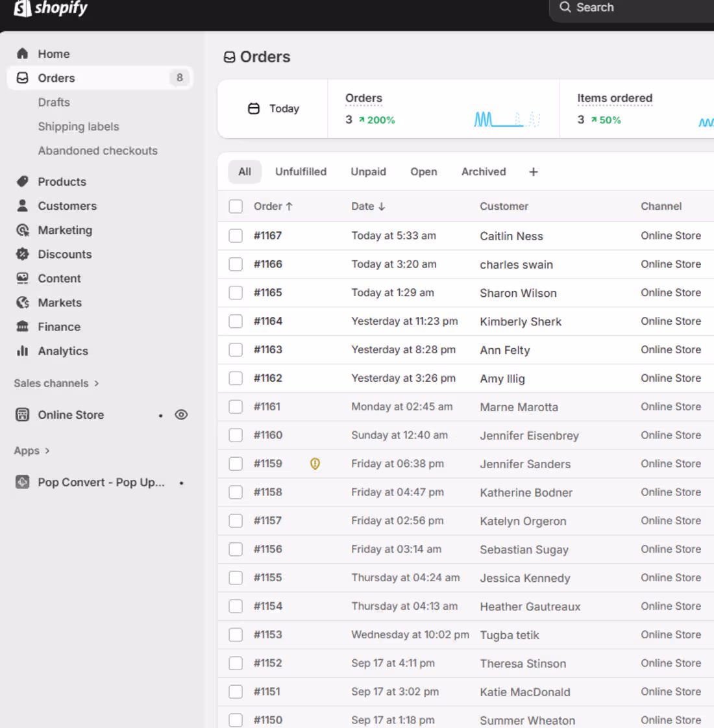This screenshot has height=728, width=714.
Task: Tick checkbox for order #1156
Action: click(x=236, y=549)
